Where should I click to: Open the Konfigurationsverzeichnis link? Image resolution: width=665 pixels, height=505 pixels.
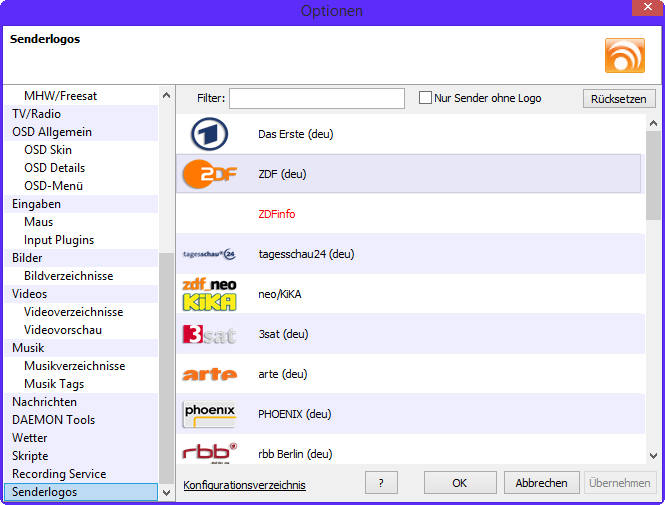pos(244,485)
